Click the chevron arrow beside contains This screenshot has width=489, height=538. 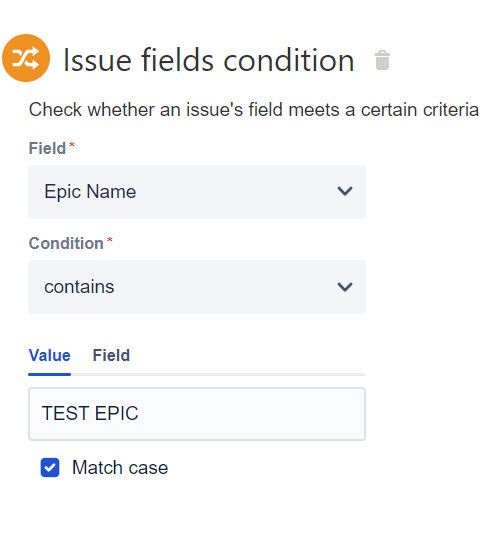coord(345,287)
